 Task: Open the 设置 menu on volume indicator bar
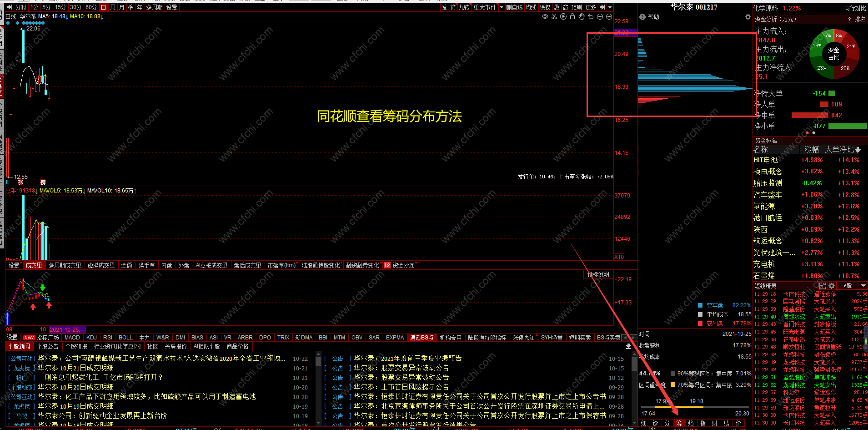[x=14, y=265]
